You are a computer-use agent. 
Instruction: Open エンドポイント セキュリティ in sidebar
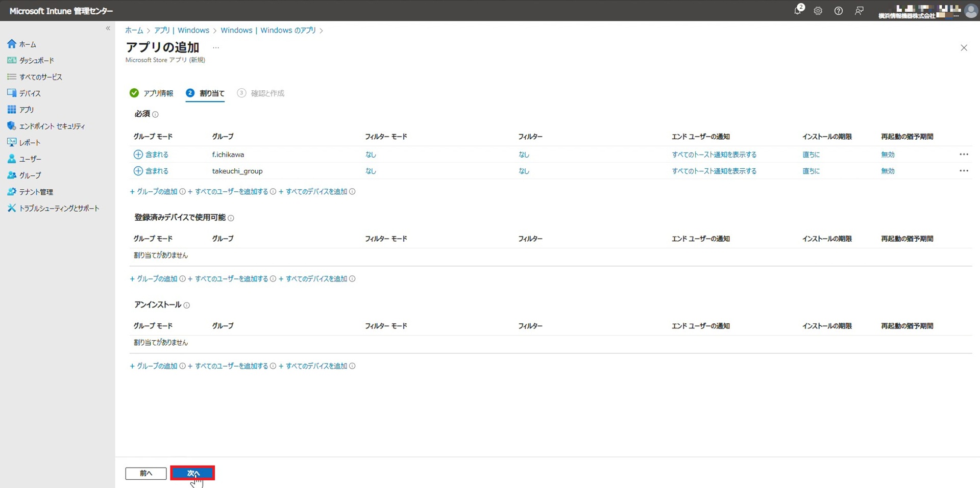tap(52, 126)
